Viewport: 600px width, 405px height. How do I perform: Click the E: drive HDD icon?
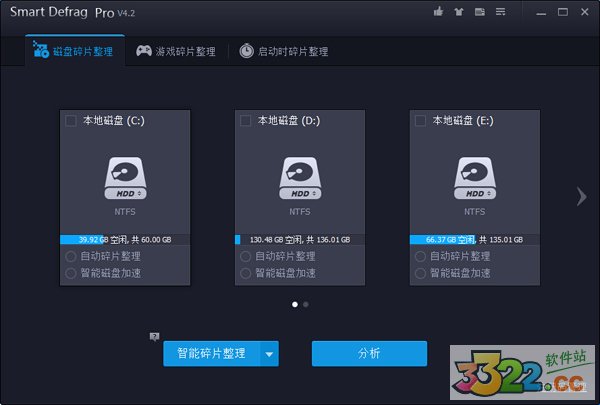475,178
